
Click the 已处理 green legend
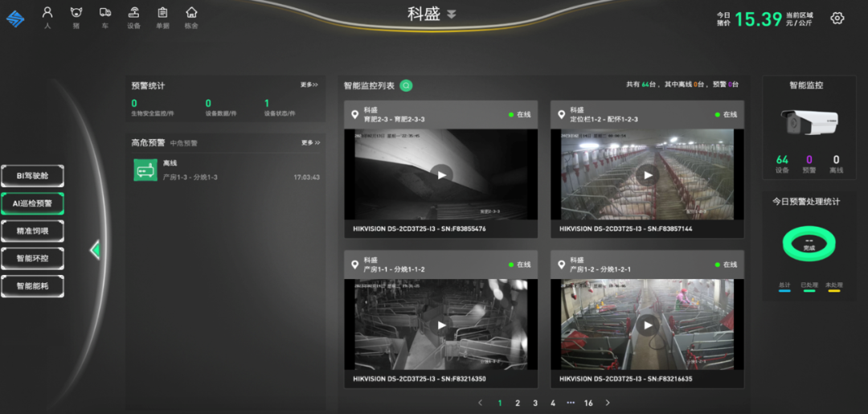click(809, 287)
